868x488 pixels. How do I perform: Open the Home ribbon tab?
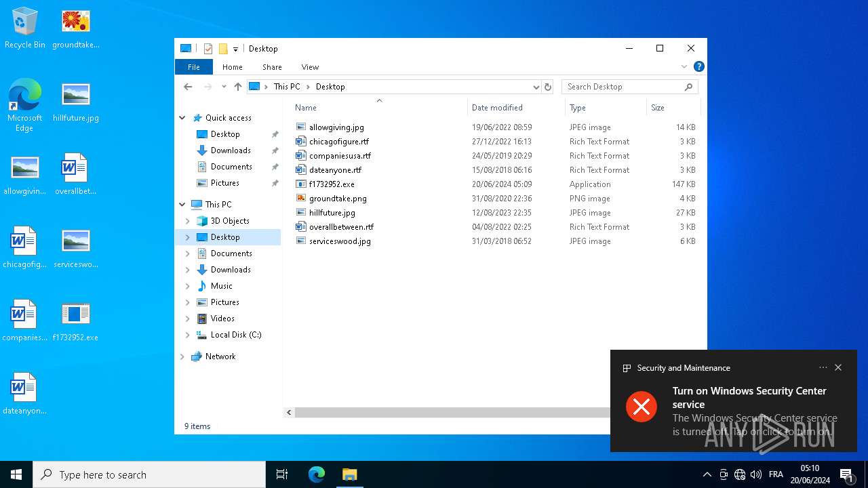coord(233,67)
